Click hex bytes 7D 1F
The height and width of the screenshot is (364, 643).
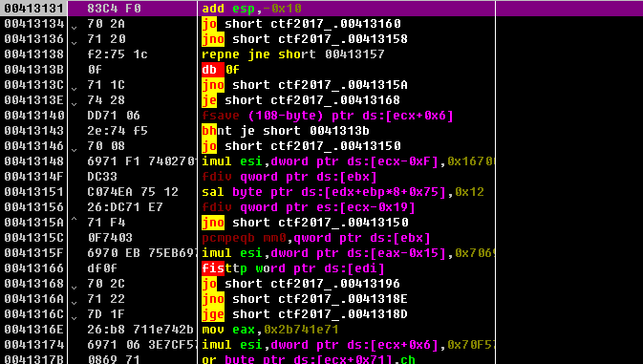click(106, 314)
